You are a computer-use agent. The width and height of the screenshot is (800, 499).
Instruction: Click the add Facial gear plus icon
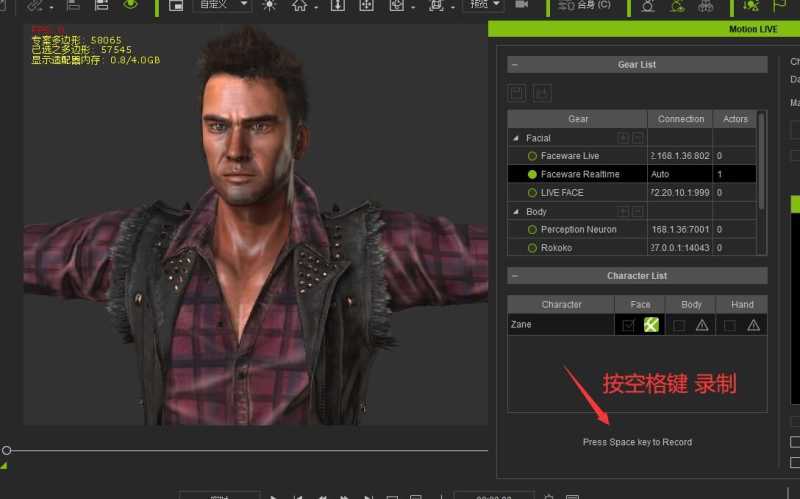[623, 138]
